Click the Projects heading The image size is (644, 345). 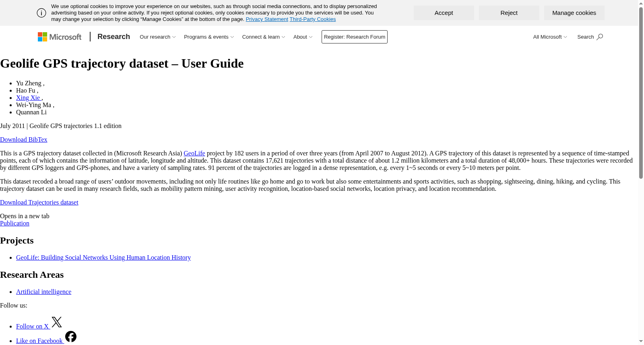(x=17, y=241)
